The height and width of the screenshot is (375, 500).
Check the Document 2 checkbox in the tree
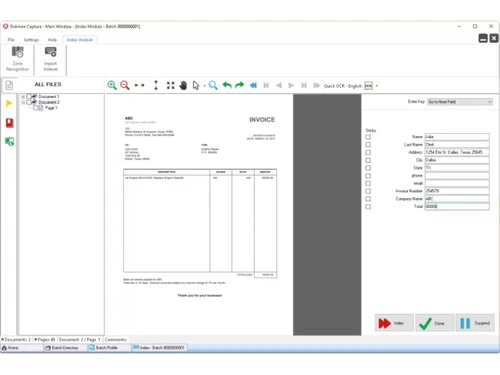tap(29, 102)
